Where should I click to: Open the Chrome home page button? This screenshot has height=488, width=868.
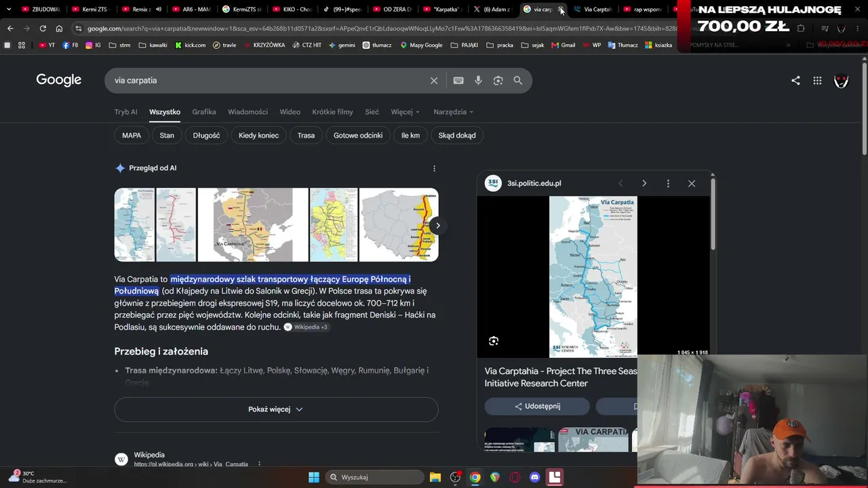pyautogui.click(x=59, y=28)
